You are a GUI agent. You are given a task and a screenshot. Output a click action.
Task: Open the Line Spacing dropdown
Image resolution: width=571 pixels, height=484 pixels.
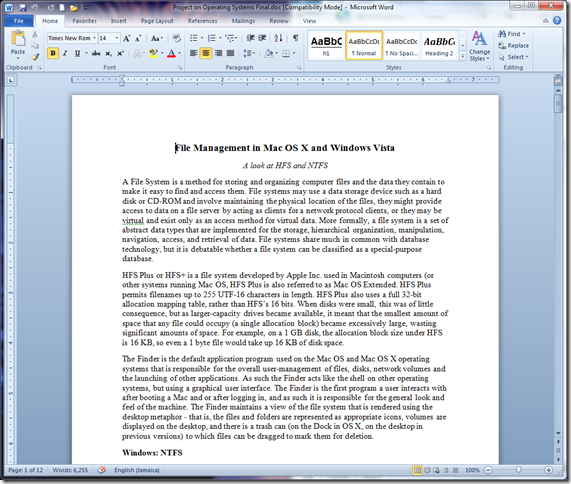point(249,54)
